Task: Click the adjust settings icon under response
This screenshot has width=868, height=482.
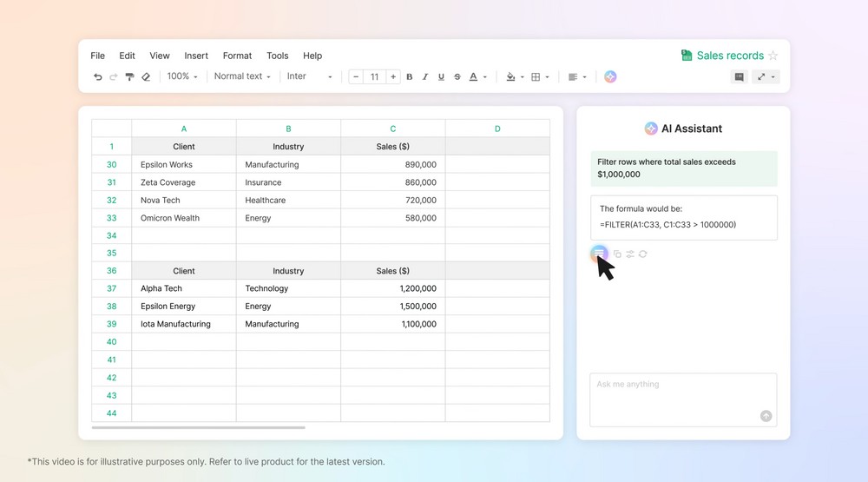Action: 630,254
